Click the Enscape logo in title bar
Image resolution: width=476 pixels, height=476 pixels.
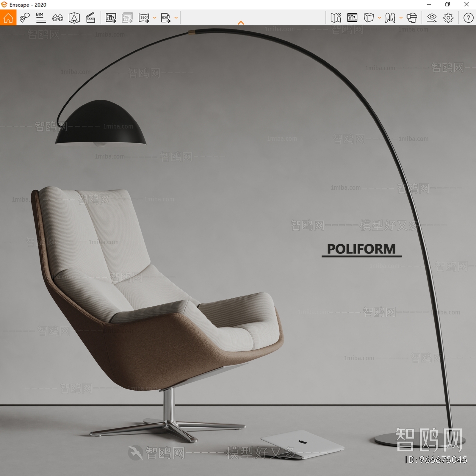[x=4, y=4]
